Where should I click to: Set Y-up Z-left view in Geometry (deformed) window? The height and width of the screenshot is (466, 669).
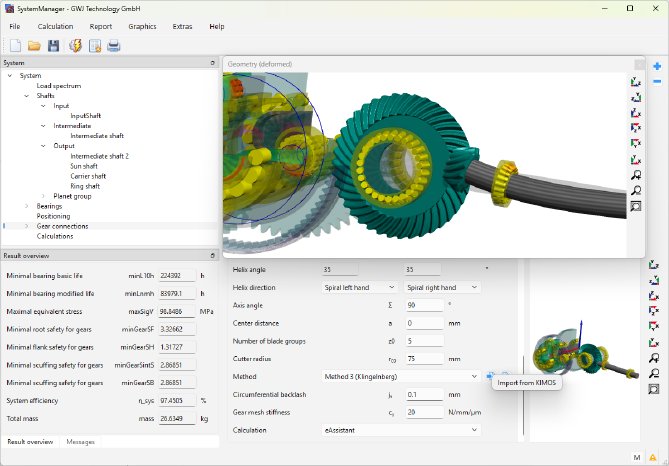636,97
